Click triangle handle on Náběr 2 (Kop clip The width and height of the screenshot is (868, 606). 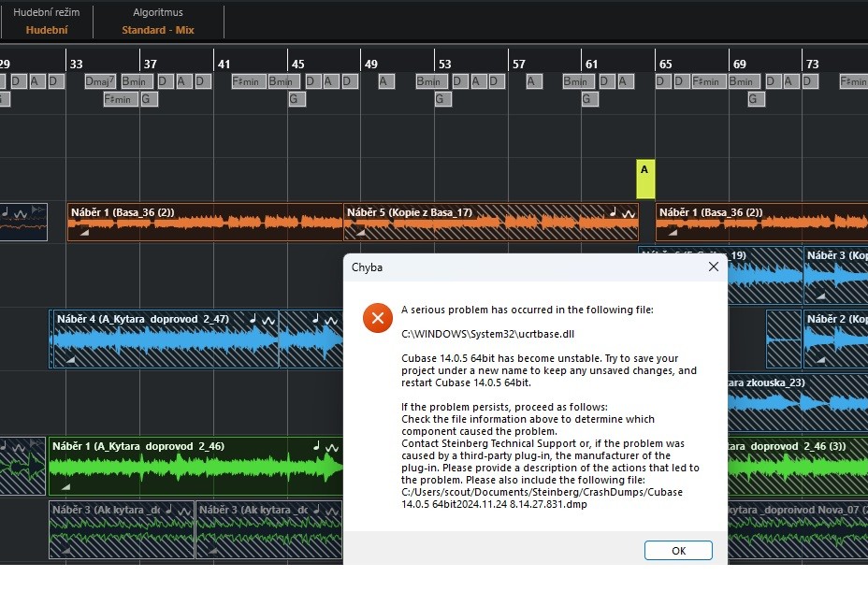pyautogui.click(x=821, y=360)
